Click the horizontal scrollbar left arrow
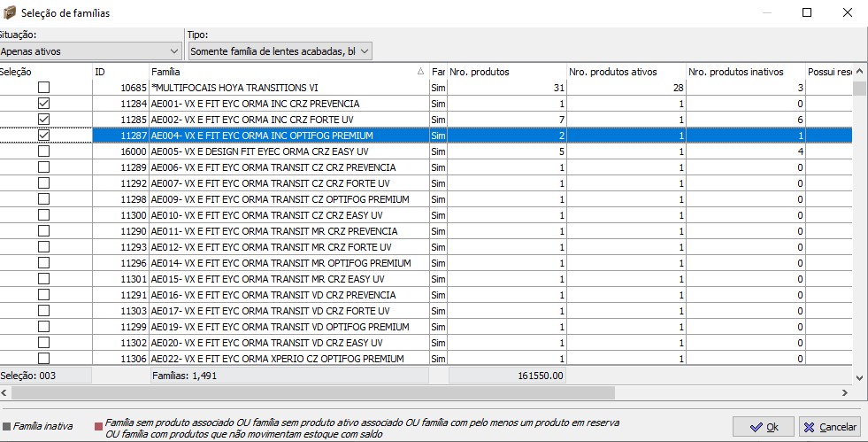Screen dimensions: 868x442 (x=4, y=392)
